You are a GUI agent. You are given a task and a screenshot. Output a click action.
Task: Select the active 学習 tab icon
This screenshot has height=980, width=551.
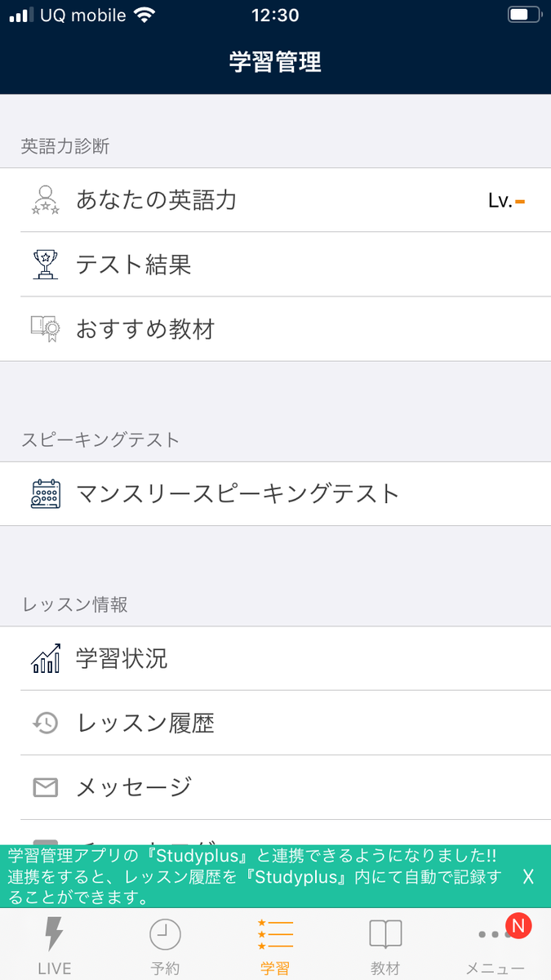tap(274, 933)
